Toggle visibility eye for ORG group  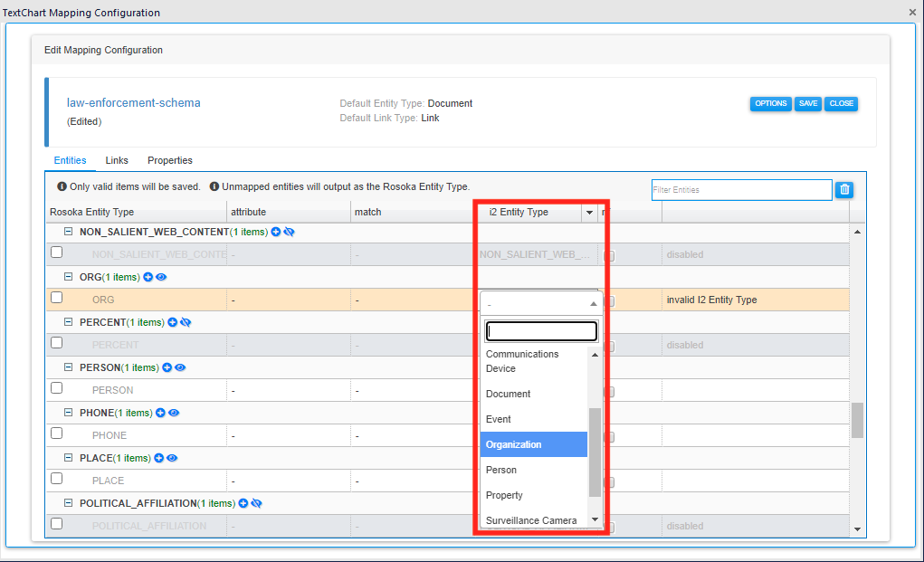pos(161,277)
